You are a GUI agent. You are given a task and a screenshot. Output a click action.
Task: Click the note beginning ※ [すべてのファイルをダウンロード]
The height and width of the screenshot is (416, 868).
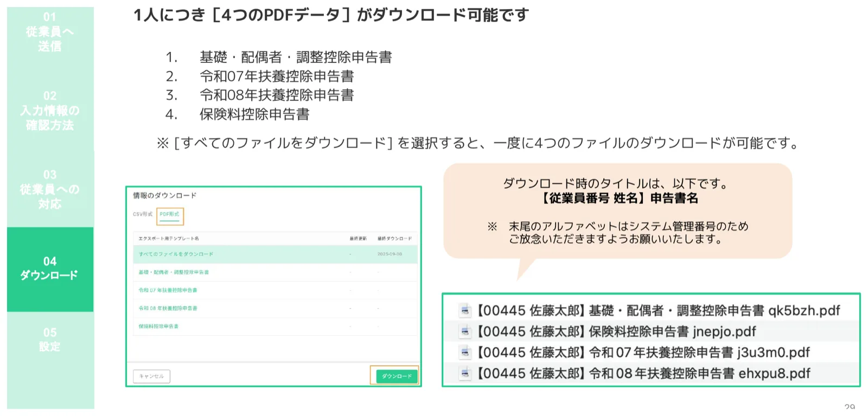click(x=478, y=143)
